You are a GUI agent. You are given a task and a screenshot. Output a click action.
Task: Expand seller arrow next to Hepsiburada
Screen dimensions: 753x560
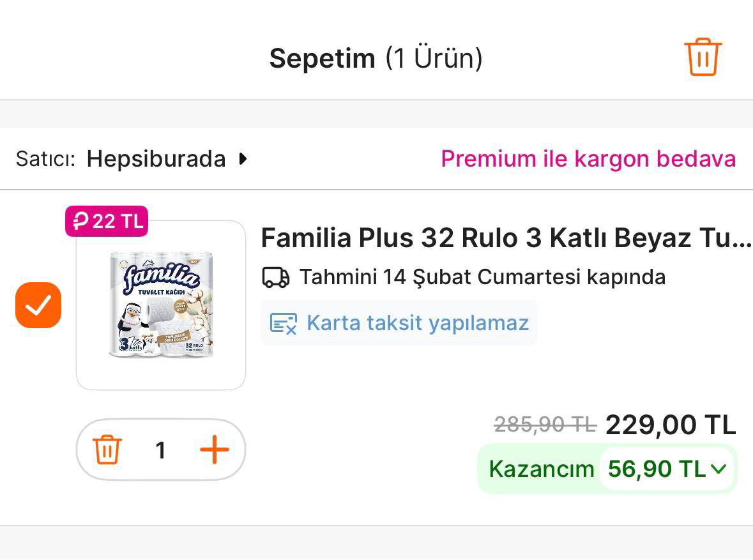243,158
